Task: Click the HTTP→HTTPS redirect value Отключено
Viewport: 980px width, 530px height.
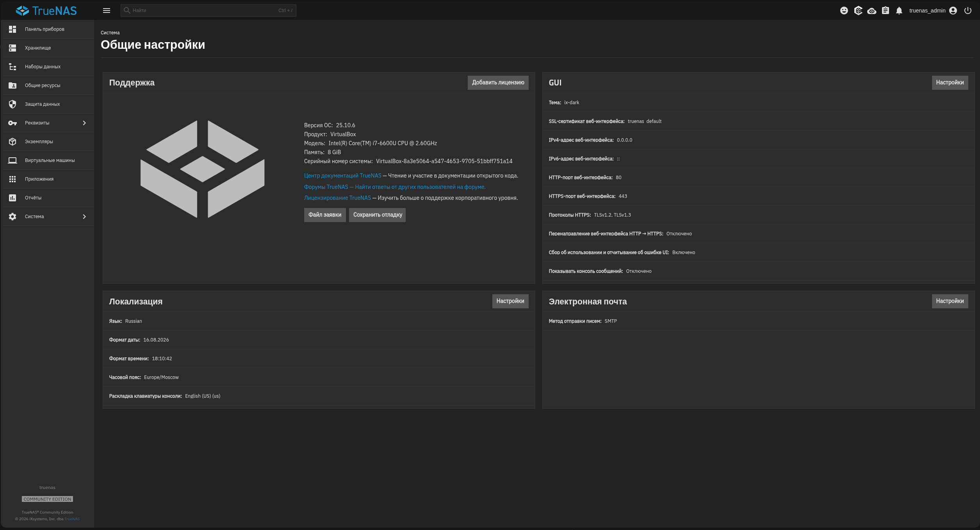Action: [x=679, y=234]
